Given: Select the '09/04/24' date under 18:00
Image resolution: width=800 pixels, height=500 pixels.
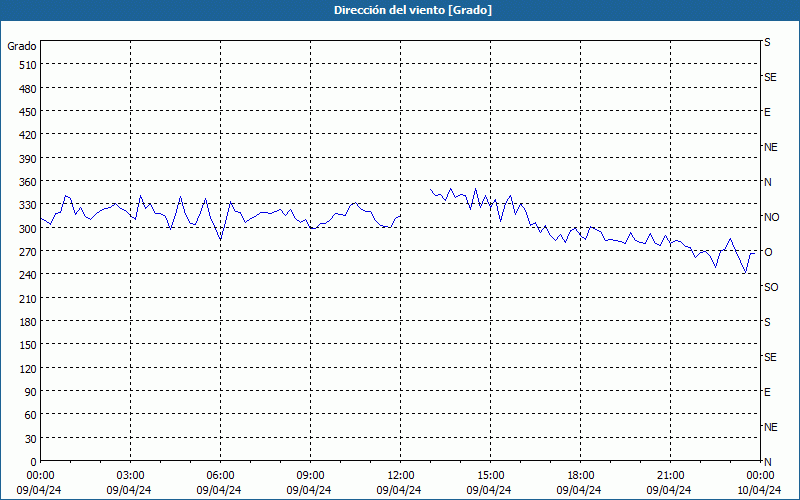Looking at the screenshot, I should pyautogui.click(x=579, y=490).
